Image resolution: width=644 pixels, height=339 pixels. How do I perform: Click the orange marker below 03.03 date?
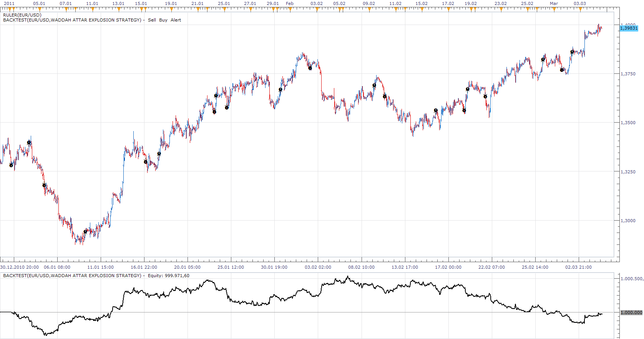581,9
